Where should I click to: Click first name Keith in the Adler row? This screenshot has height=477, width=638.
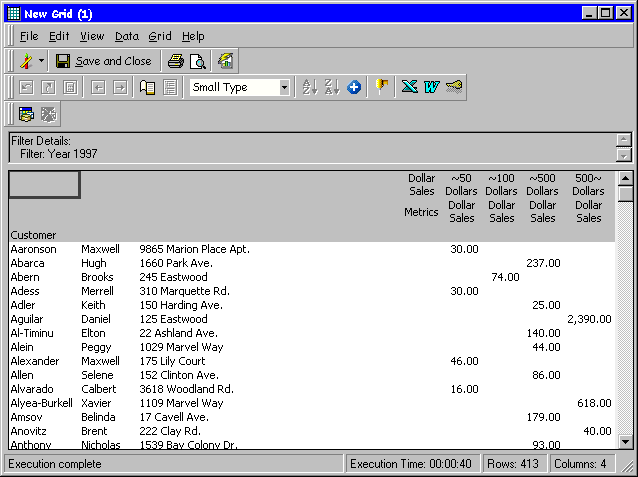tap(93, 305)
